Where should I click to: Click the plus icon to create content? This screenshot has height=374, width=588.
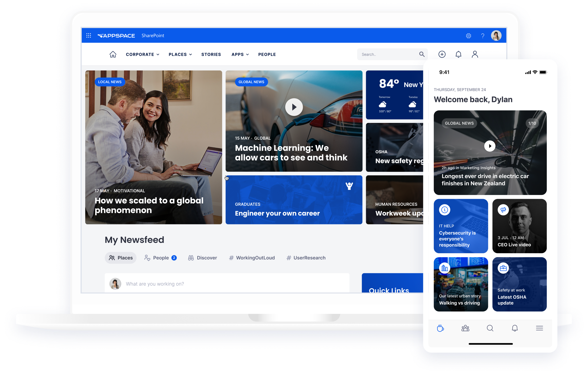tap(442, 54)
